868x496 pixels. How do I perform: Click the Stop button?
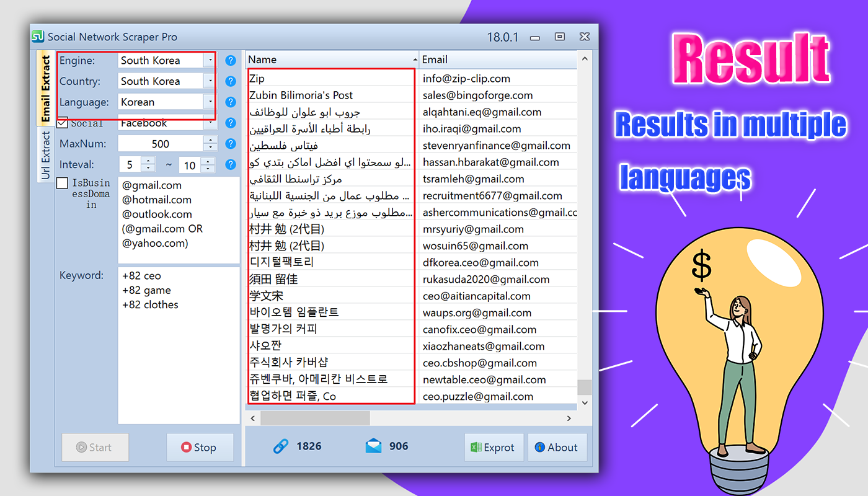click(x=200, y=447)
